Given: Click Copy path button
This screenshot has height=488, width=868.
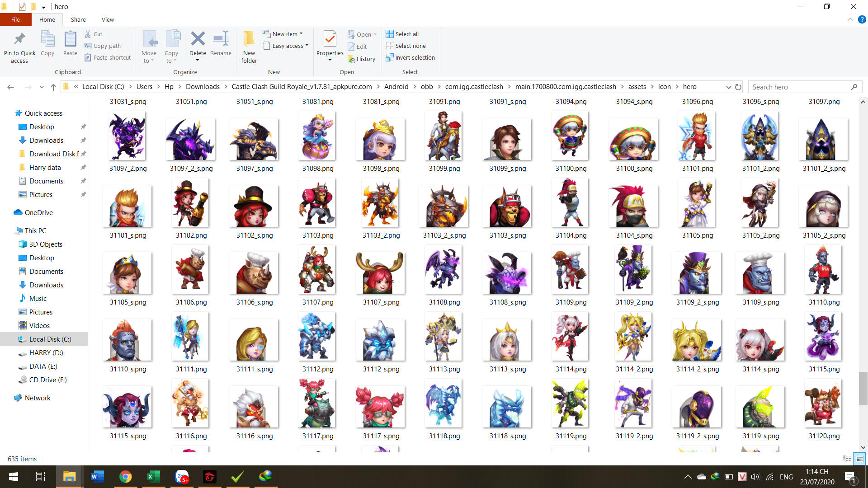Looking at the screenshot, I should coord(103,46).
